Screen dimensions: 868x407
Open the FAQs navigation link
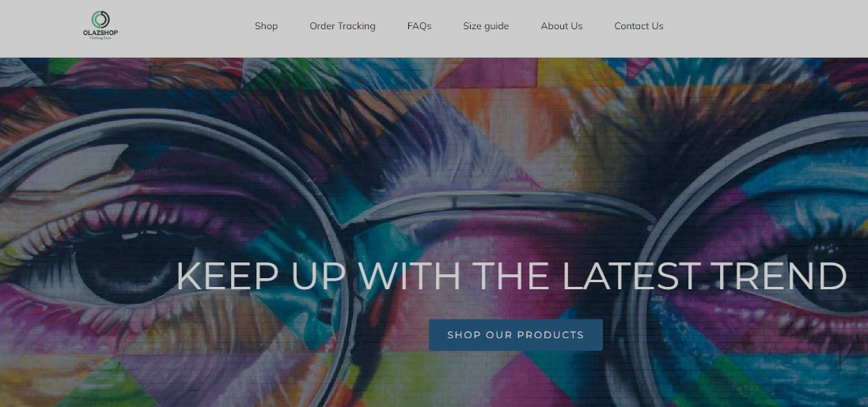pos(419,26)
